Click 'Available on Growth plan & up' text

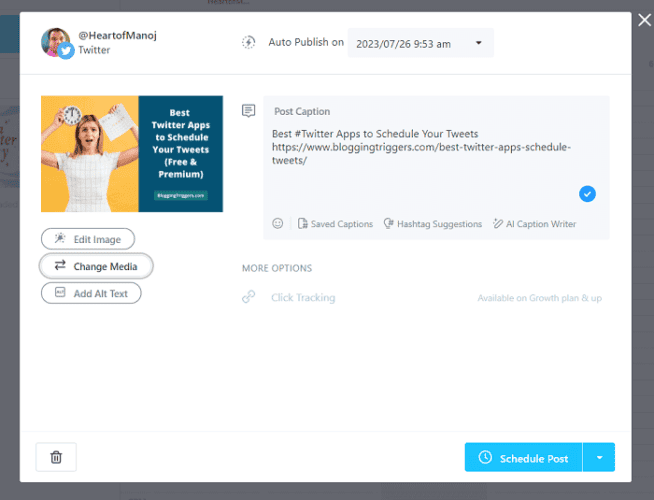pyautogui.click(x=540, y=298)
